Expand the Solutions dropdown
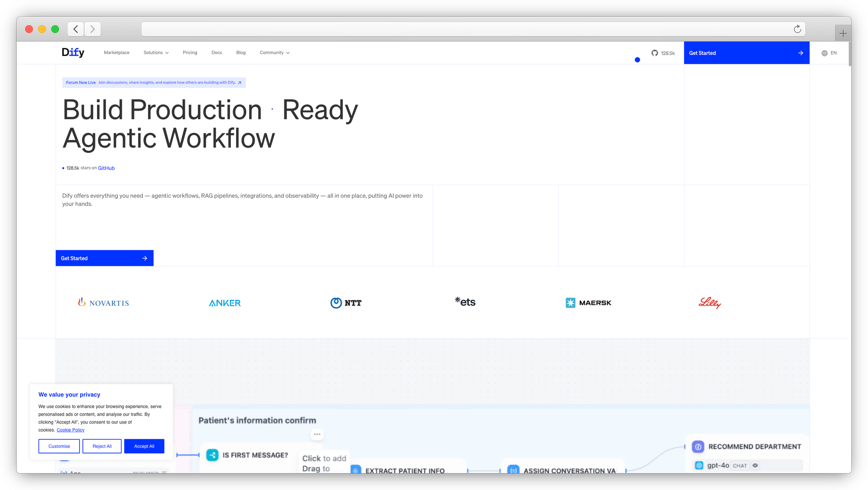Screen dimensions: 868x490 156,53
